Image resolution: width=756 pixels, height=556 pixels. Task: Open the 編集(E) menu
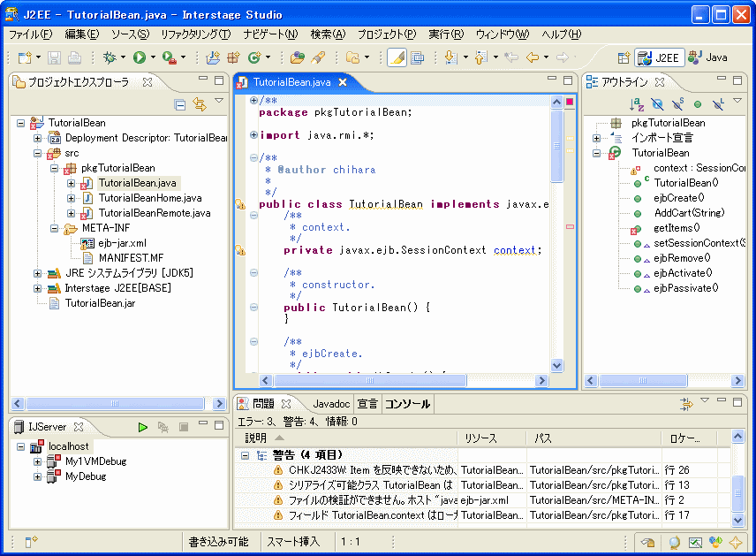click(82, 34)
